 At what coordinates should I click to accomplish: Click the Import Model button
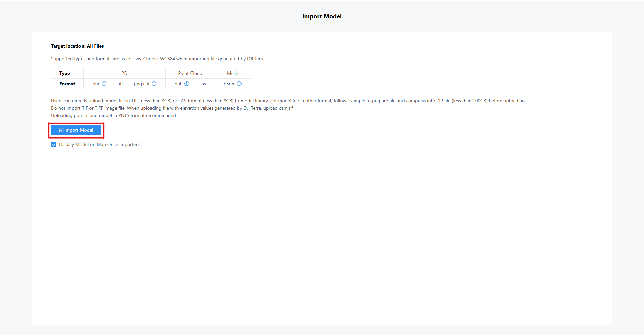coord(76,130)
